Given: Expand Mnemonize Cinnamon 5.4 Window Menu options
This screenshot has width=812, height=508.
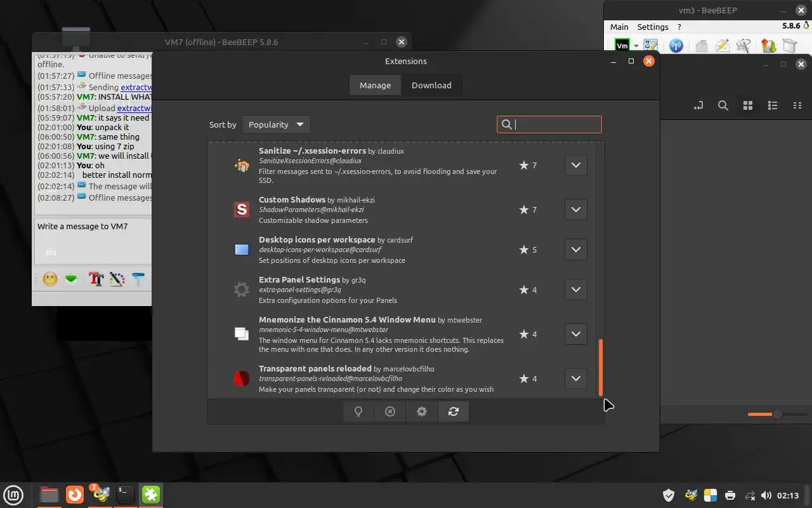Looking at the screenshot, I should pos(575,334).
